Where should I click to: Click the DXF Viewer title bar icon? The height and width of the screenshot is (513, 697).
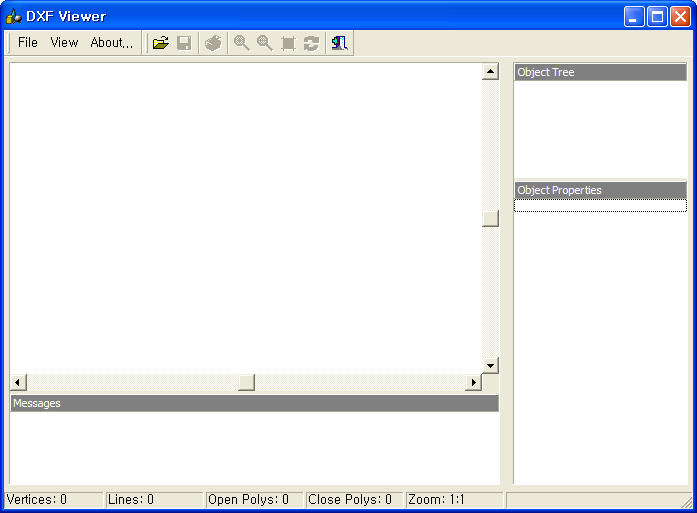[x=14, y=16]
